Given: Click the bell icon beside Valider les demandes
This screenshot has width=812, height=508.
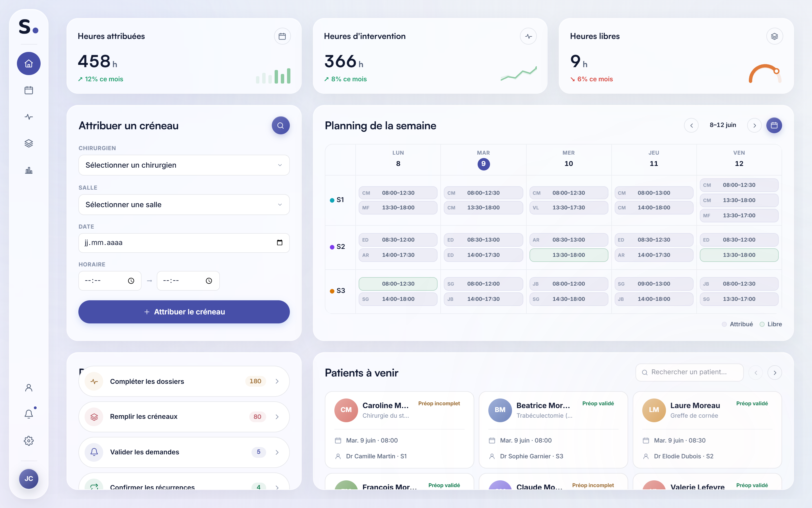Looking at the screenshot, I should click(94, 452).
